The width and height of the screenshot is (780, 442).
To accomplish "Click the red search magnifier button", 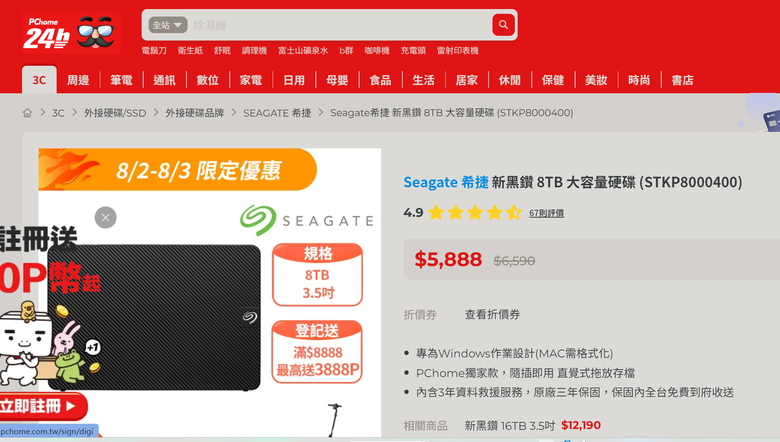I will [x=503, y=25].
